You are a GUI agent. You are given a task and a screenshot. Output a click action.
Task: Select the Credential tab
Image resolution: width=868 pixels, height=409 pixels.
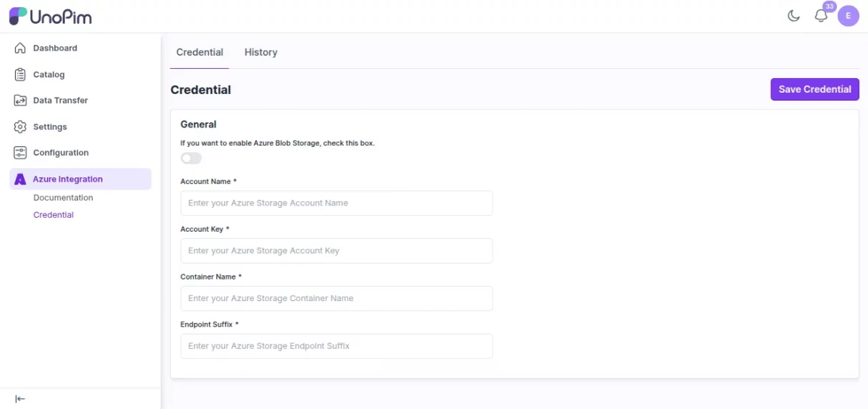pos(200,52)
